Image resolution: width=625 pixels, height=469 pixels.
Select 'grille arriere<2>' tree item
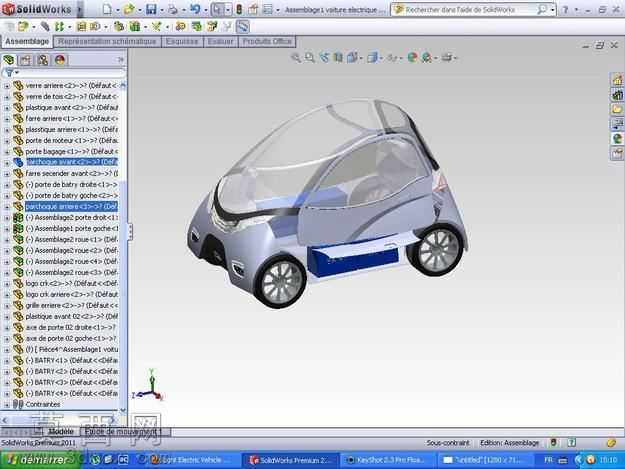coord(71,306)
